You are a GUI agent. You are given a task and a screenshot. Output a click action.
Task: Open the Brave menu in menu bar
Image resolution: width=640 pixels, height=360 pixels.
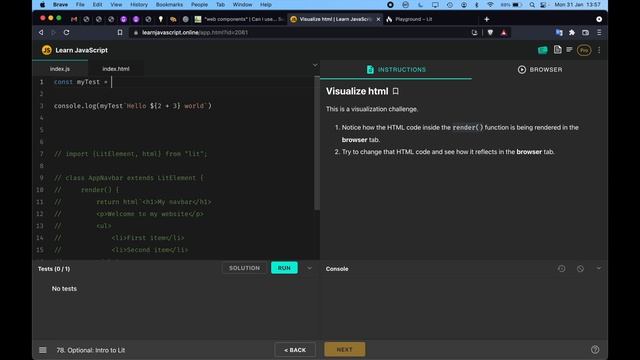tap(60, 4)
